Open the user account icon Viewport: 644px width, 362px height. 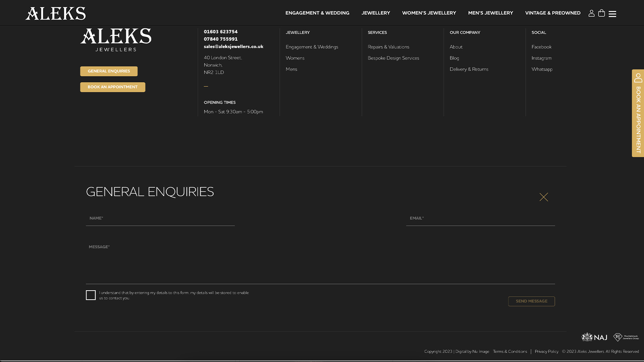coord(591,13)
